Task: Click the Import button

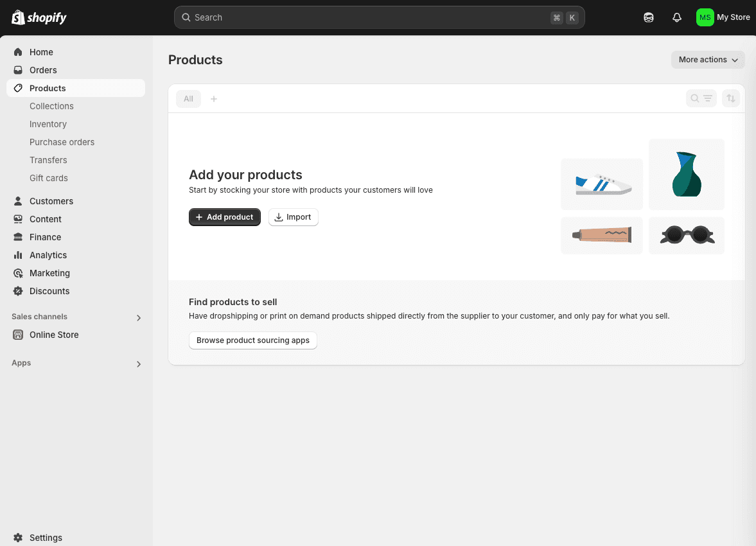Action: [x=293, y=217]
